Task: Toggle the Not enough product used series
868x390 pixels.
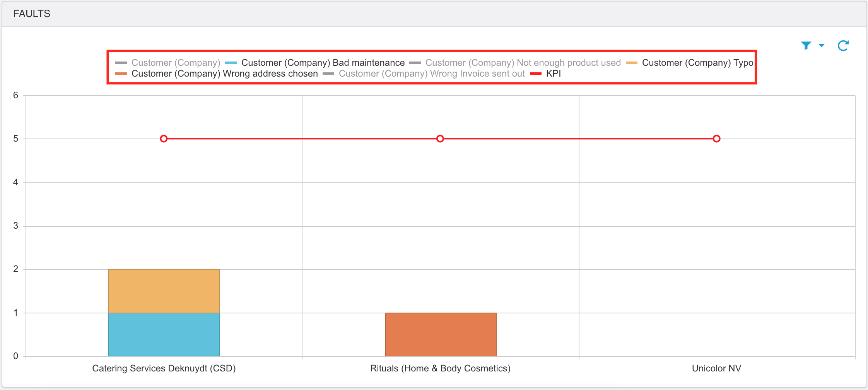Action: tap(515, 63)
